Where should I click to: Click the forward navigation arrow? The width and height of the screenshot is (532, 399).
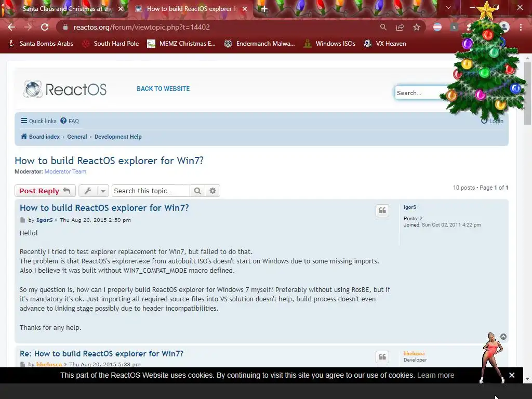28,27
